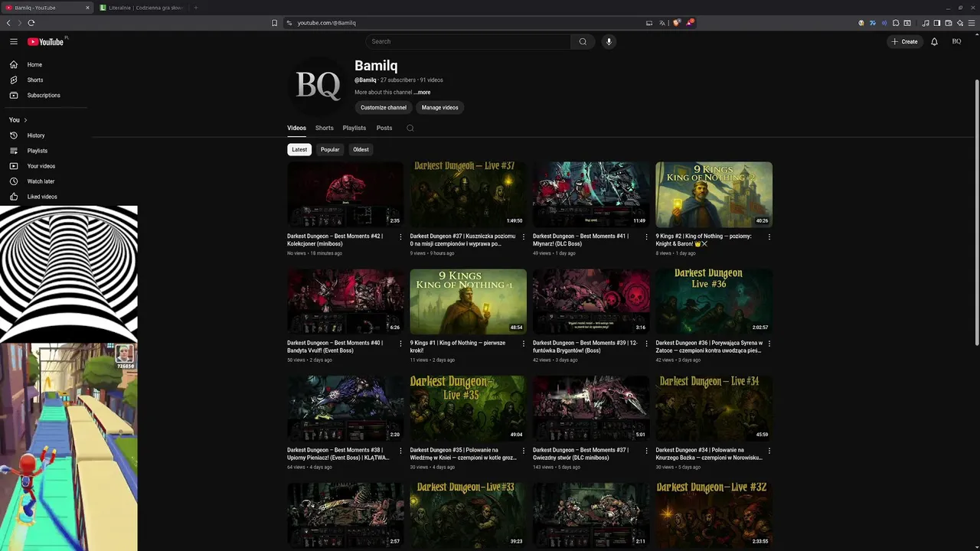Bookmark this page icon
The image size is (980, 551).
274,23
